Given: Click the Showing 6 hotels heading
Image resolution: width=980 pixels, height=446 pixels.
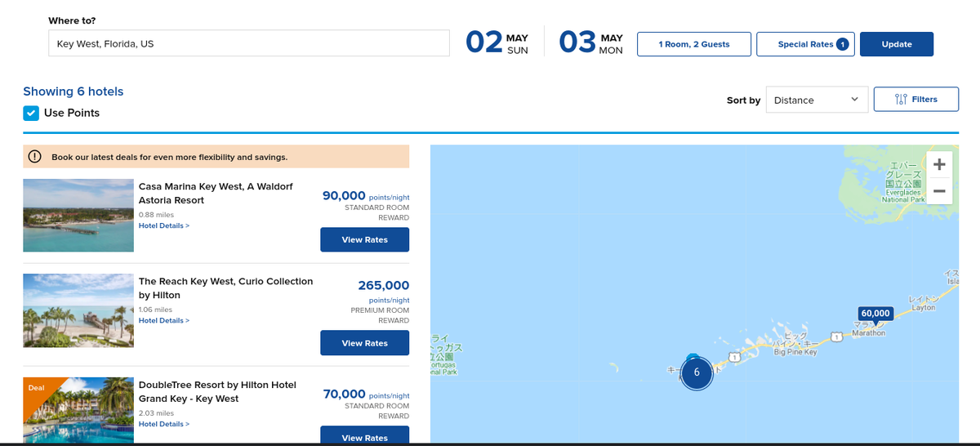Looking at the screenshot, I should click(73, 91).
